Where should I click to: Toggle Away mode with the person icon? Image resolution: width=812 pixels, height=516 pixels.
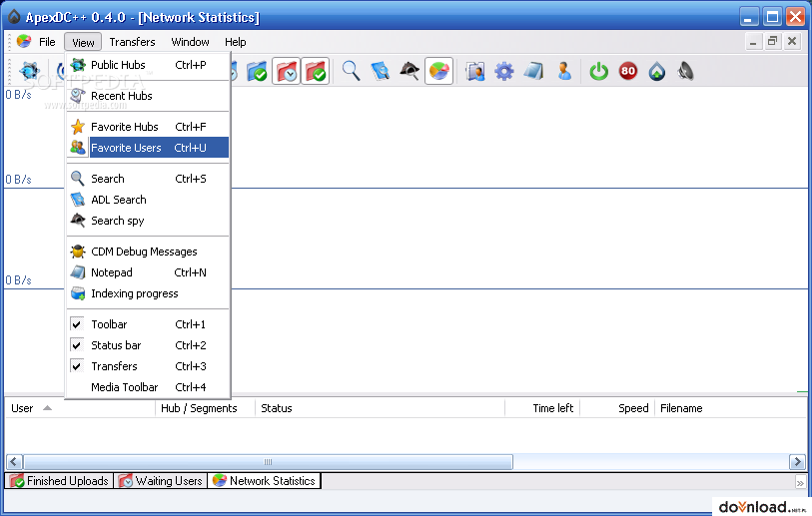564,71
